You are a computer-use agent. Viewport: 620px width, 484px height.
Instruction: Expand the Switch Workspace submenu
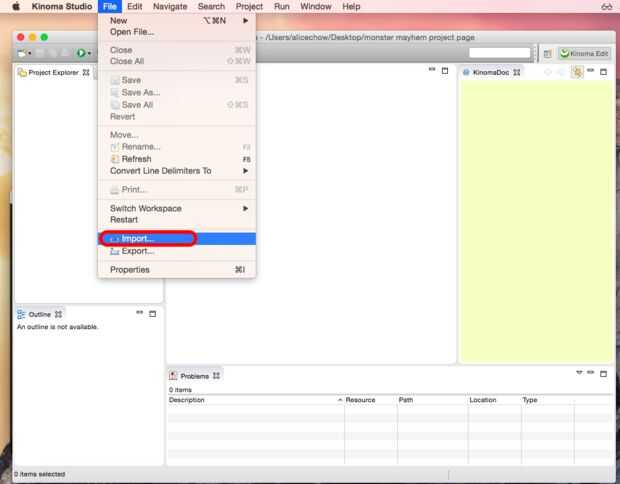(x=177, y=208)
